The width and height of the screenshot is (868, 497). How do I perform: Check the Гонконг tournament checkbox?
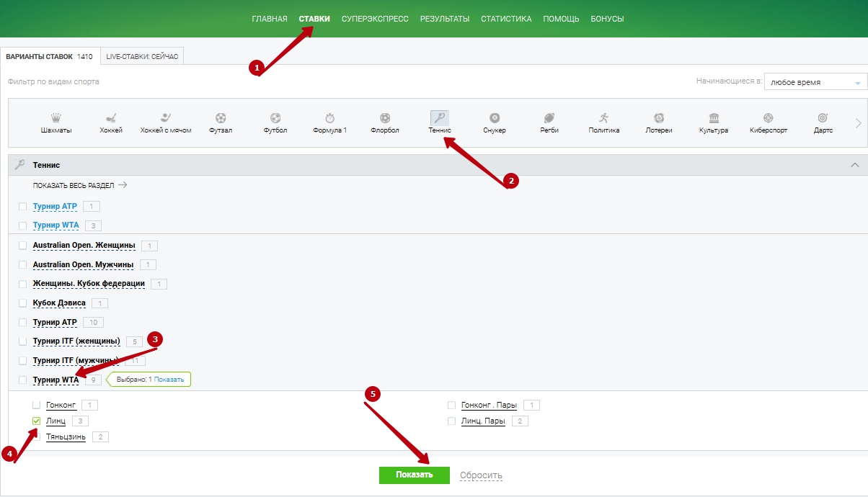pyautogui.click(x=37, y=405)
